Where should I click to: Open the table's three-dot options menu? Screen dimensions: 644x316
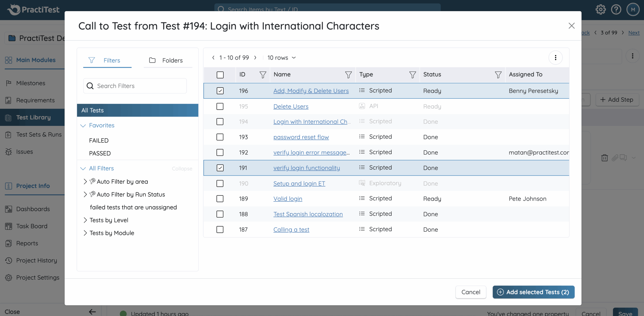(x=555, y=58)
